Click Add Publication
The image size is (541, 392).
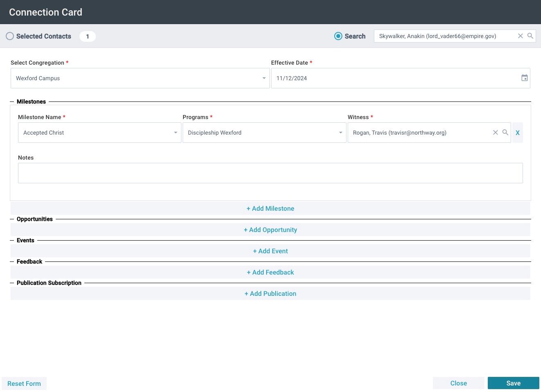[270, 293]
